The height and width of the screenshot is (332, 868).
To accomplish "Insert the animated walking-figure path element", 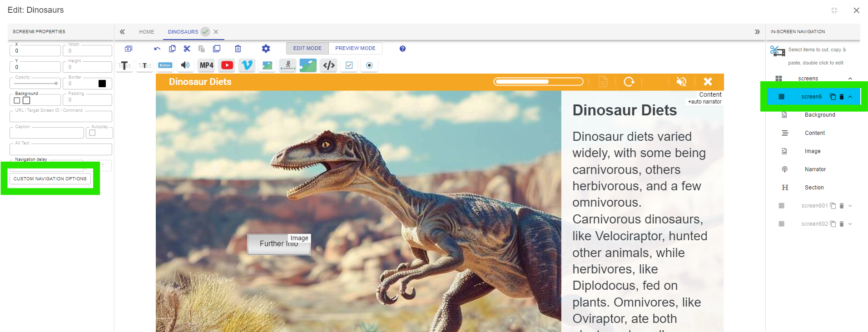I will [x=288, y=65].
